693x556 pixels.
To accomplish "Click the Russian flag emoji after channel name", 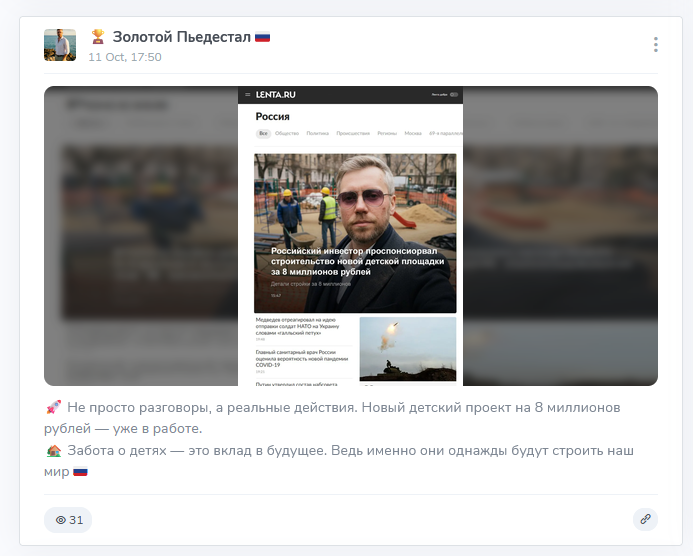I will pos(263,37).
